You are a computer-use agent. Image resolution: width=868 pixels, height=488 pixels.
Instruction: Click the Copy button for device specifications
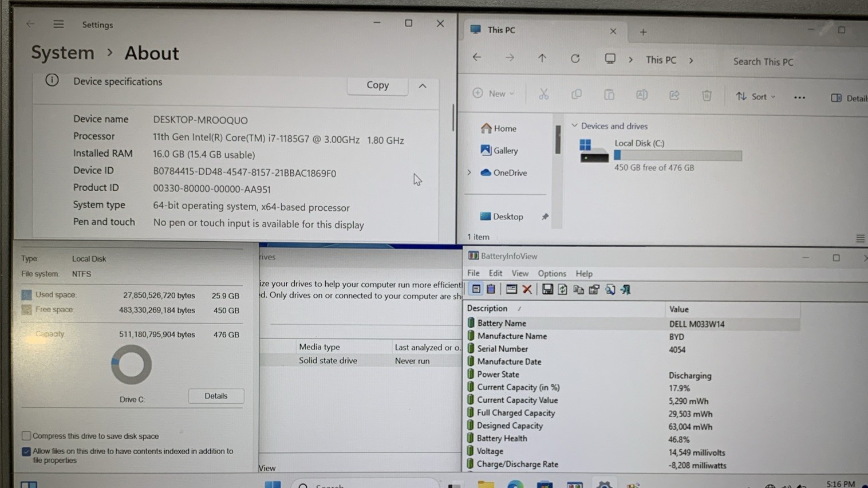click(377, 85)
